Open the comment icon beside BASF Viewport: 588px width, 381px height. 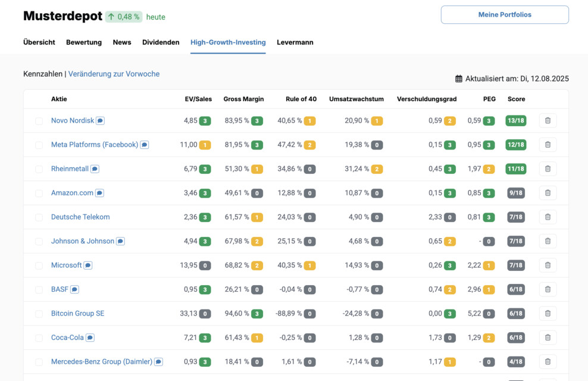[x=74, y=289]
